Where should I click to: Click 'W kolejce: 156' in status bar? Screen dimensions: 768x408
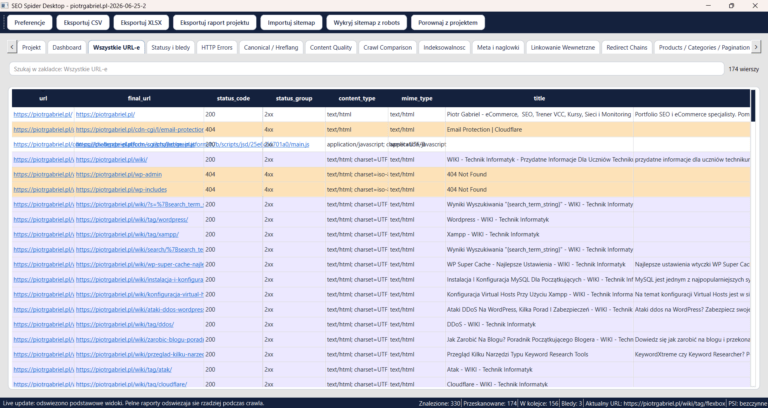539,403
